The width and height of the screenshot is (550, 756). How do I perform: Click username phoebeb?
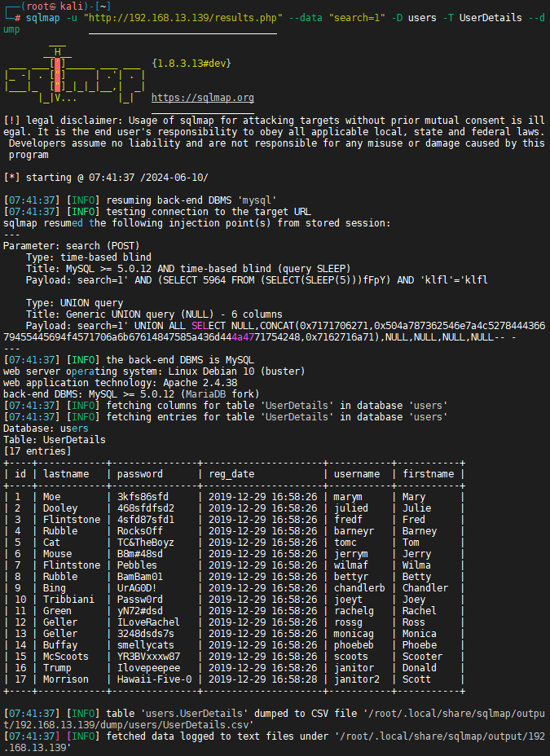point(354,645)
